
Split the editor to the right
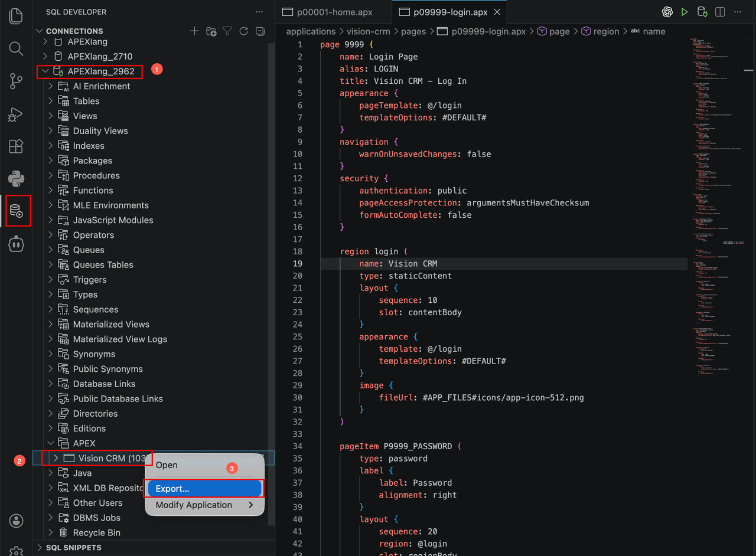[720, 12]
